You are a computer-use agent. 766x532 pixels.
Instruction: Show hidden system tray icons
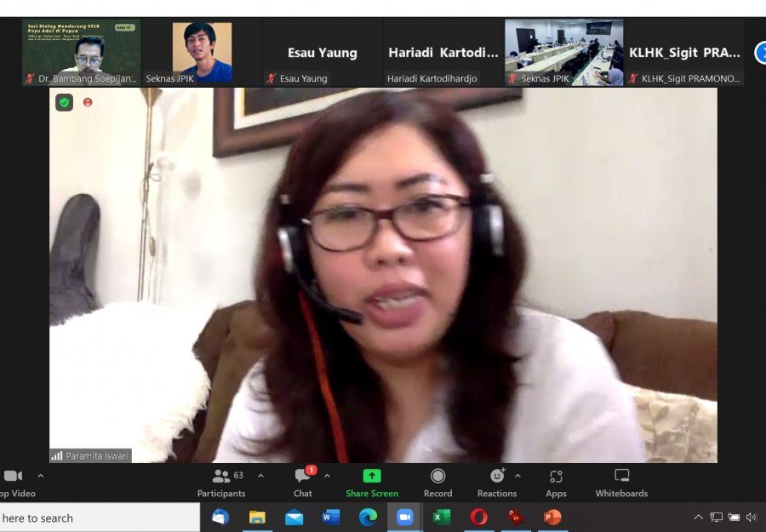(699, 517)
